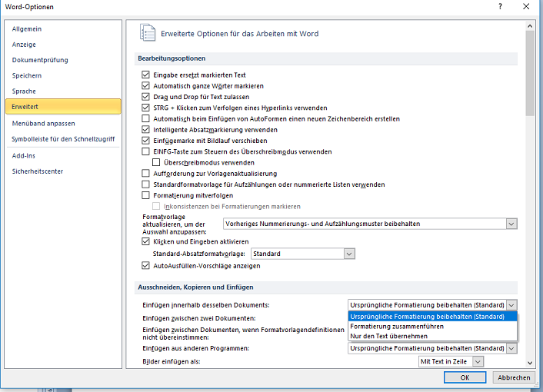Screen dimensions: 543x392
Task: Select the Erweitert category
Action: coord(63,107)
